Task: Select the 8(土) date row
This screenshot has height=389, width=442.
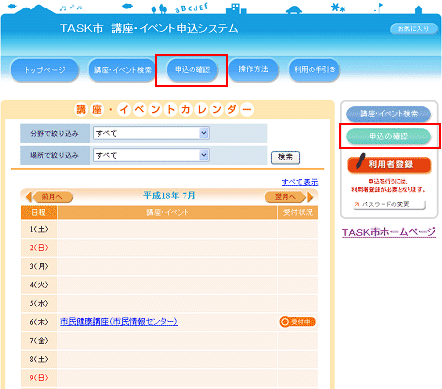Action: [169, 359]
